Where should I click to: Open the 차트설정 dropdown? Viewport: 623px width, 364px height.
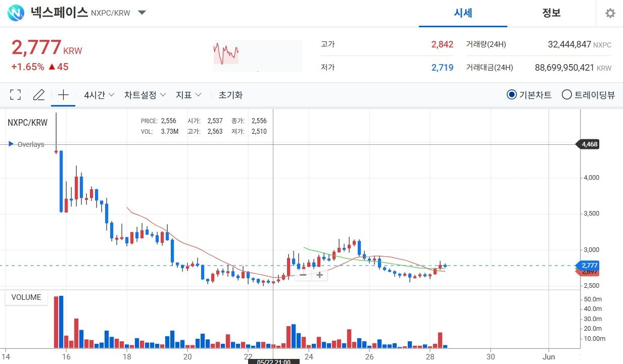coord(145,95)
